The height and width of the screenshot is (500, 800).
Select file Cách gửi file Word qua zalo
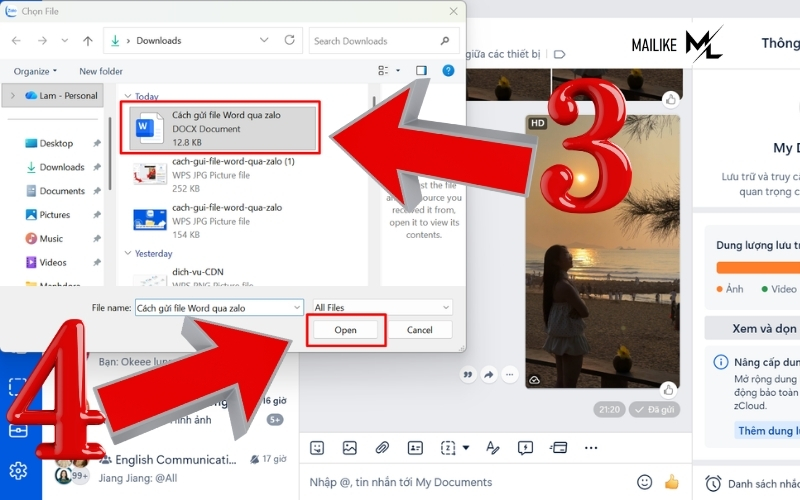click(222, 128)
